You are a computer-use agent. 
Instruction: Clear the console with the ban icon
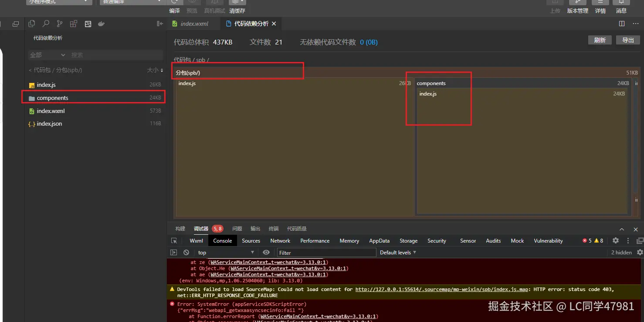pos(186,252)
